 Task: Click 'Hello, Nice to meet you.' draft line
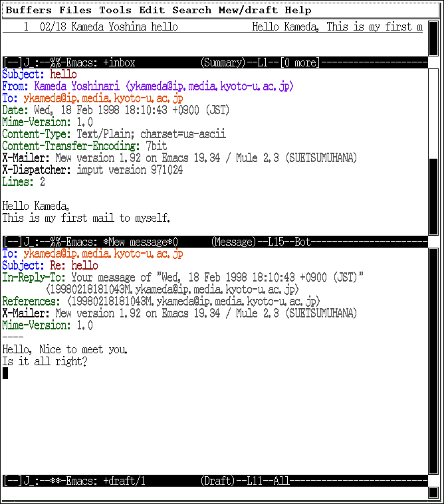pyautogui.click(x=65, y=349)
